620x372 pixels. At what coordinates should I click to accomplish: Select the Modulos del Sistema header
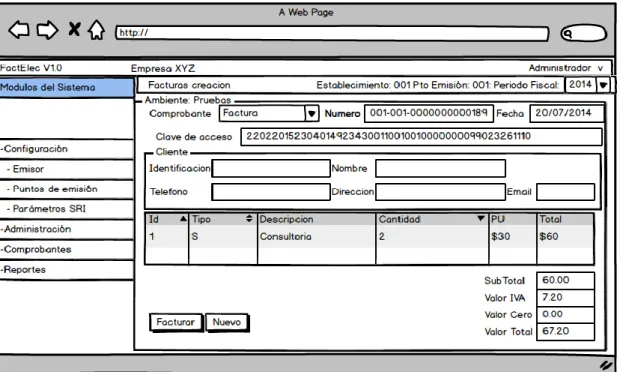coord(66,87)
